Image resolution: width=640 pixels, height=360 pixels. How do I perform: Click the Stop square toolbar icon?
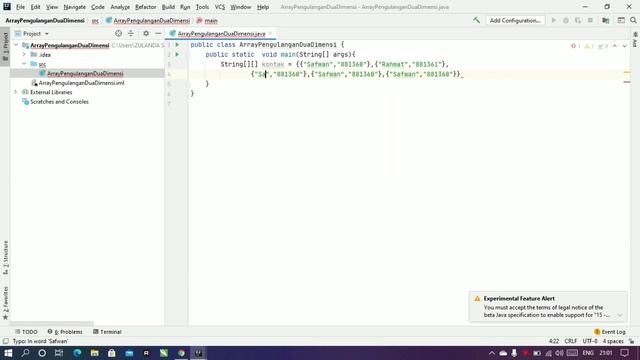point(590,20)
